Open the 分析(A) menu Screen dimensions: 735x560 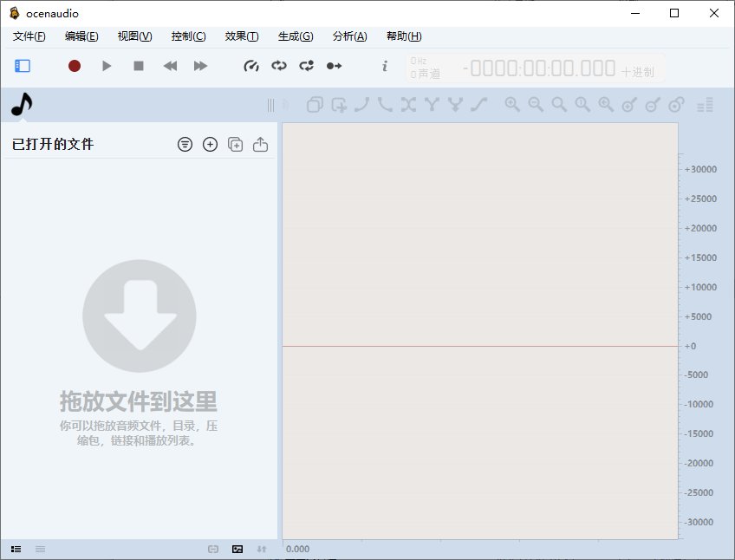coord(349,36)
